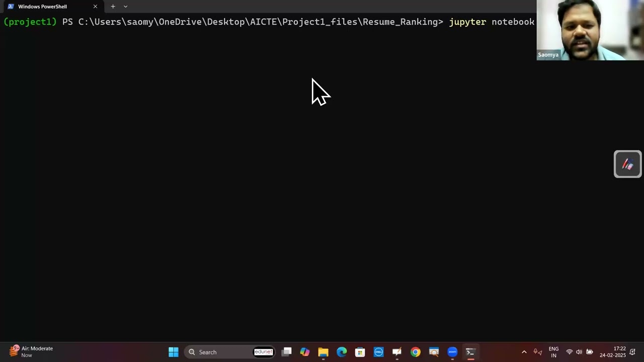Close the Windows PowerShell tab
Viewport: 644px width, 362px height.
tap(95, 7)
